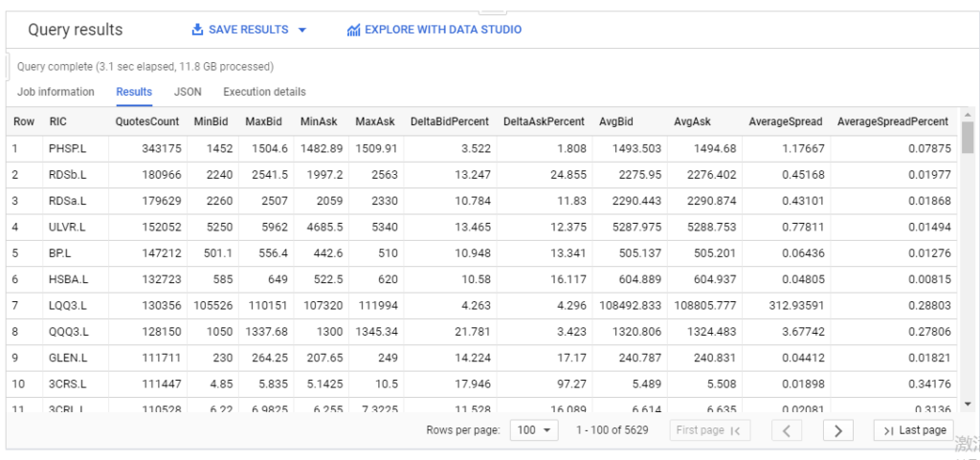Click the Data Studio chart icon
This screenshot has height=460, width=980.
354,30
